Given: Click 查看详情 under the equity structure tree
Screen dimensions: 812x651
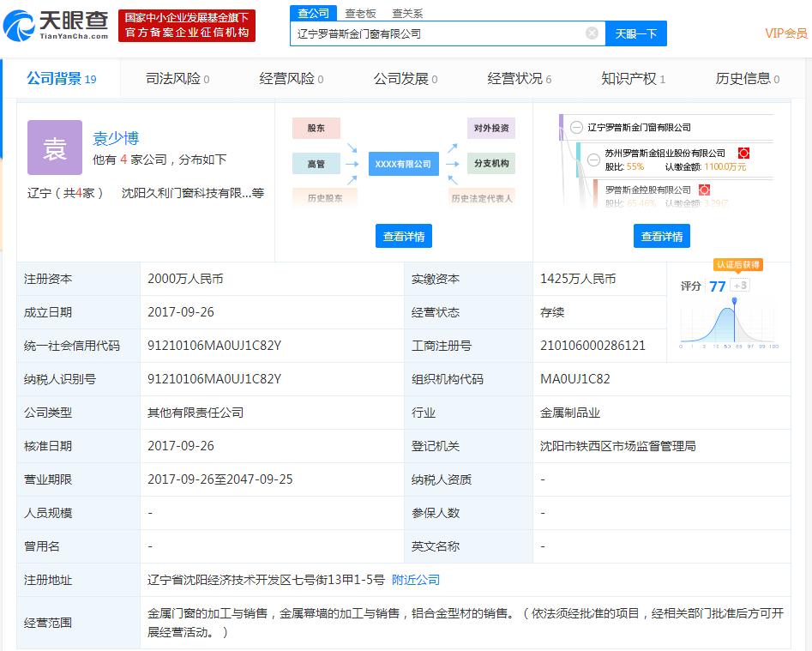Looking at the screenshot, I should [x=662, y=236].
